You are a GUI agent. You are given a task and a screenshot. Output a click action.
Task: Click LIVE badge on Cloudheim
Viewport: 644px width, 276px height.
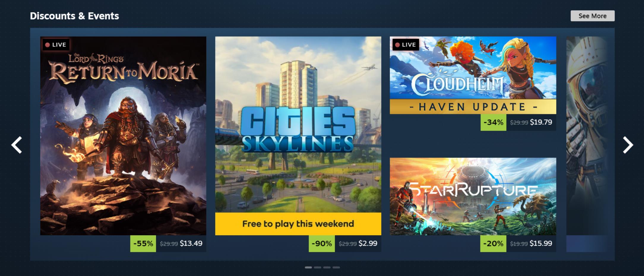click(x=406, y=45)
